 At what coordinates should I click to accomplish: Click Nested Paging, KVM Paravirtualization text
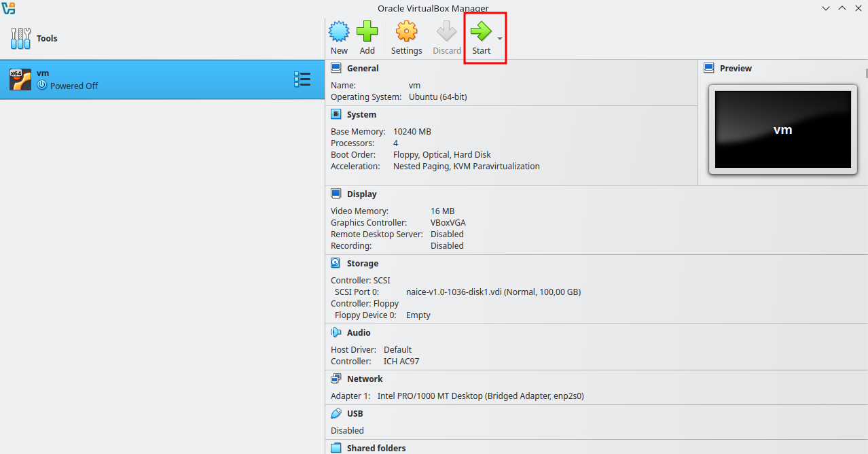467,166
